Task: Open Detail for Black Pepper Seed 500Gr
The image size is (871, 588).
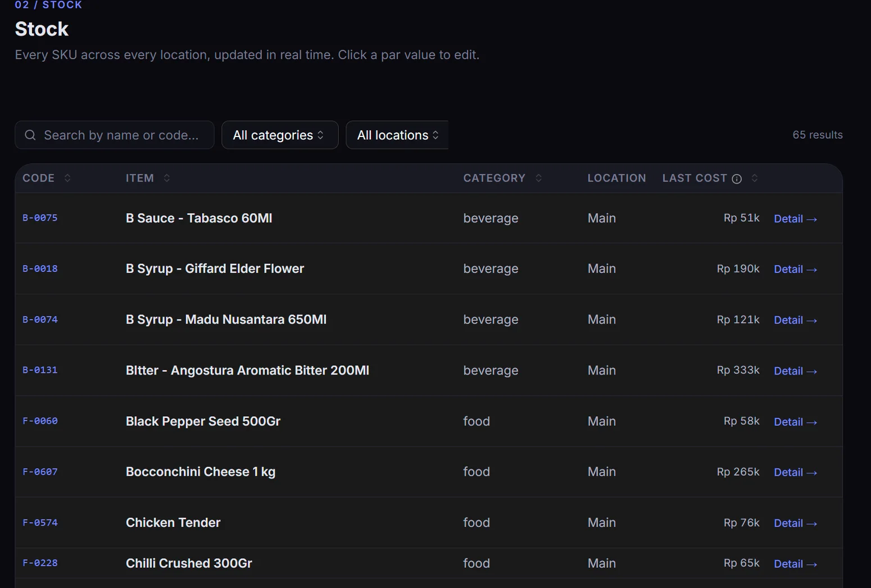Action: 795,422
